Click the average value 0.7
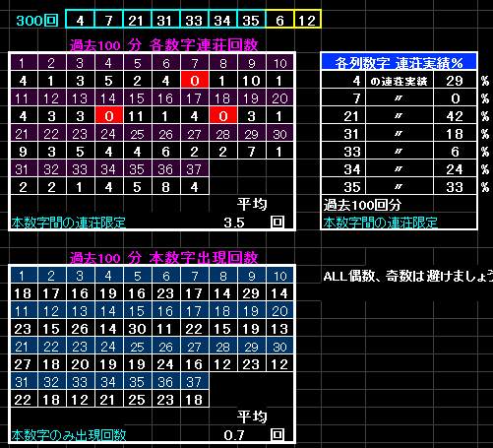The width and height of the screenshot is (493, 448). [x=234, y=435]
